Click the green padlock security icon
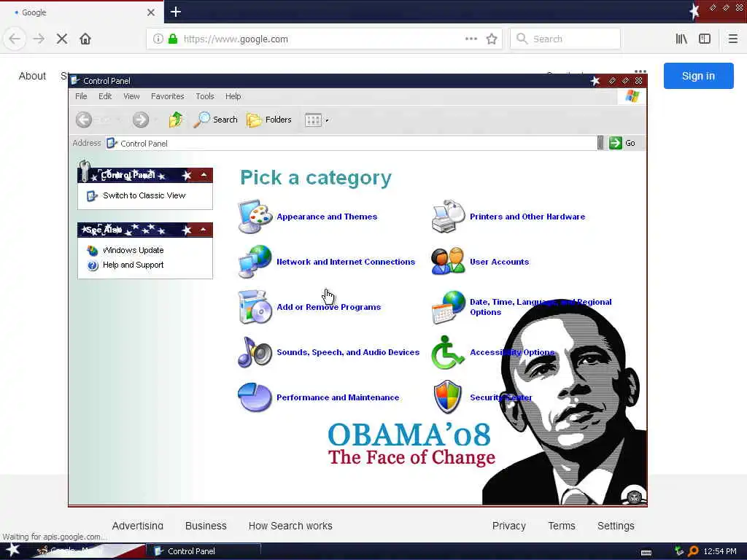Viewport: 747px width, 560px height. pos(173,39)
